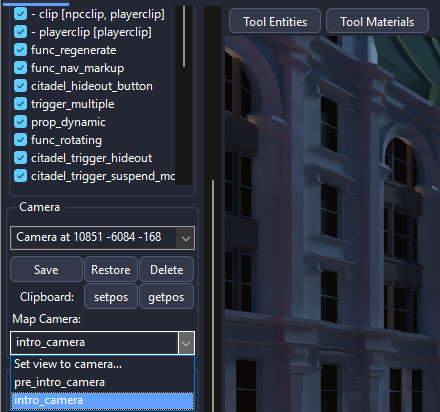Image resolution: width=440 pixels, height=412 pixels.
Task: Toggle citadel_trigger_suspend_mc checkbox
Action: [20, 176]
